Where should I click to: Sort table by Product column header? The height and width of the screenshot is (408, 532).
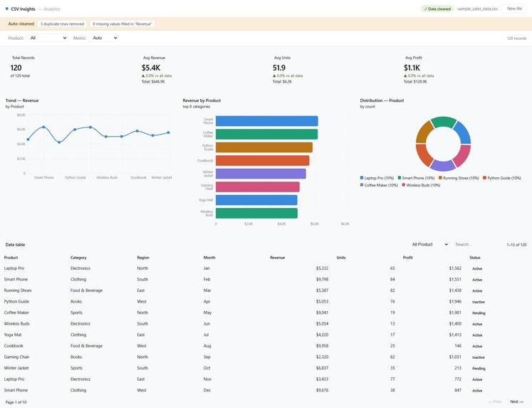point(11,258)
